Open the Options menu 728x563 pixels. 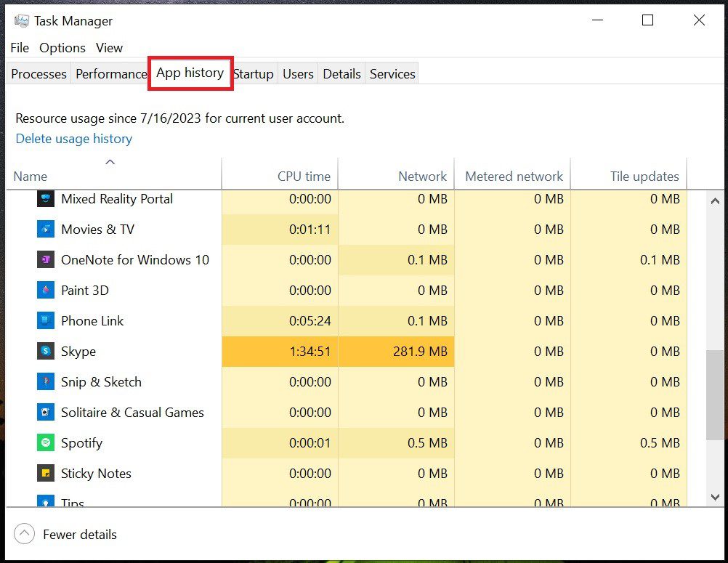[x=62, y=48]
